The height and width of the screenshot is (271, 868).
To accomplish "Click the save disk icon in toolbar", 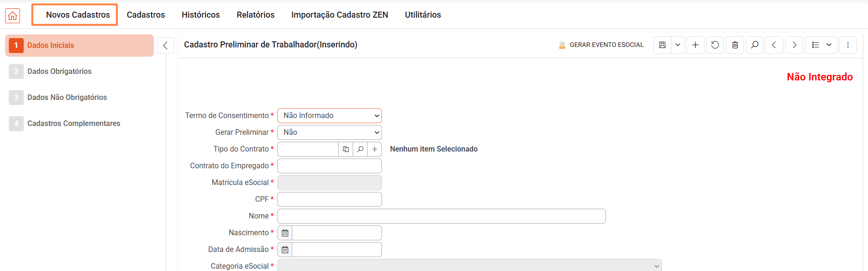I will (x=662, y=45).
